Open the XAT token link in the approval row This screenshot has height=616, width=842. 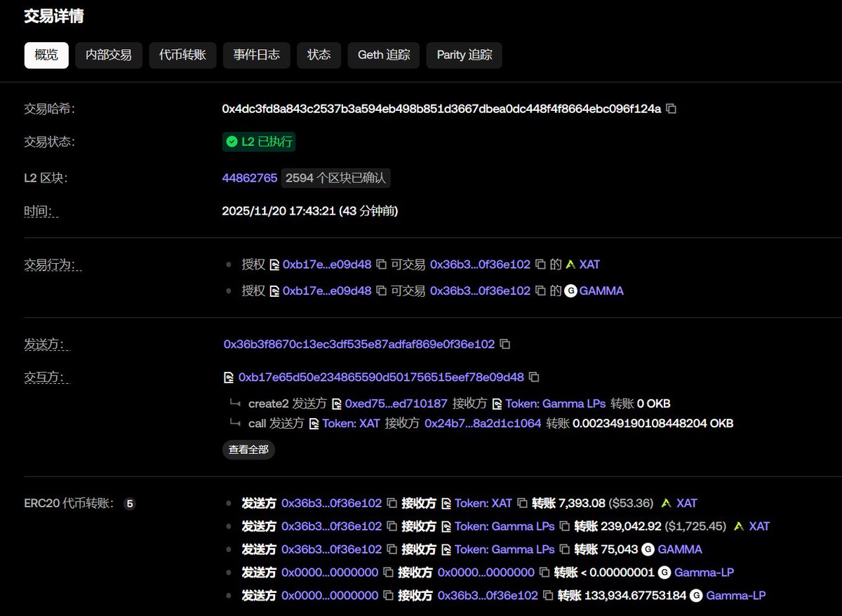tap(589, 265)
